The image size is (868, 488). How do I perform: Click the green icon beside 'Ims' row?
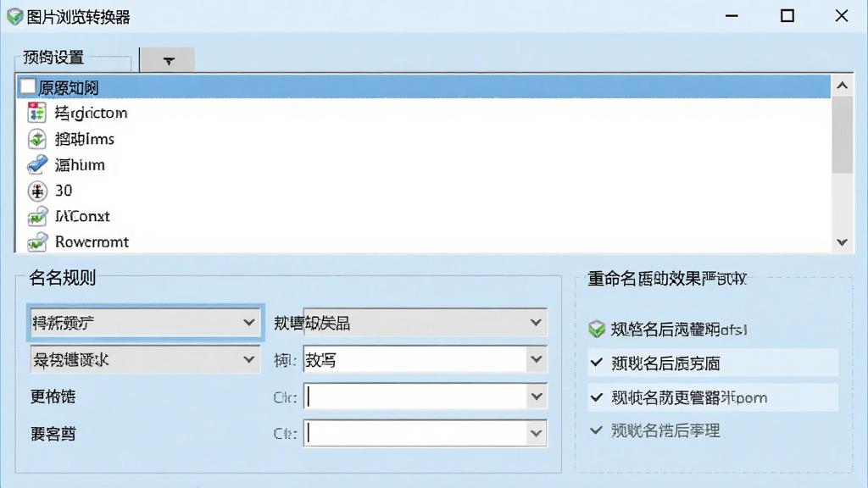(x=37, y=139)
